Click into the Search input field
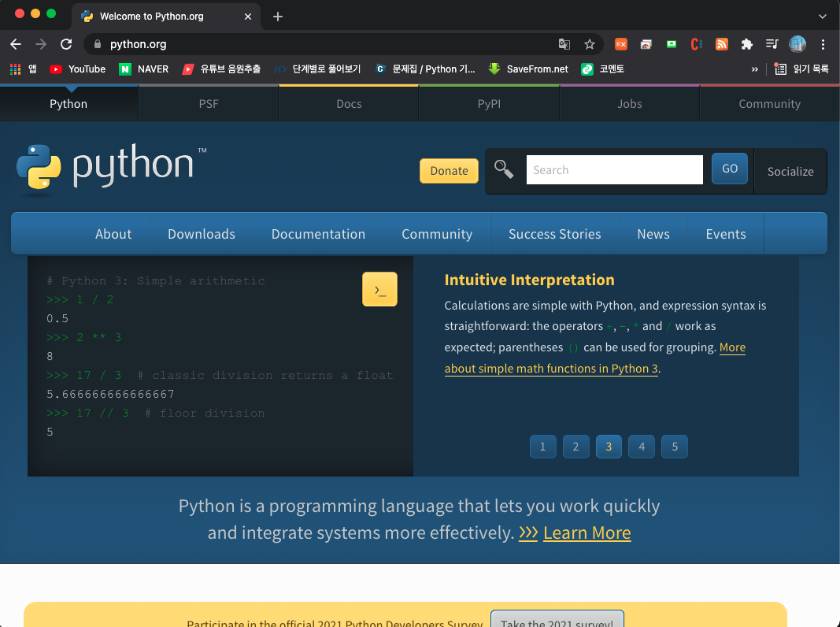This screenshot has width=840, height=627. [615, 170]
